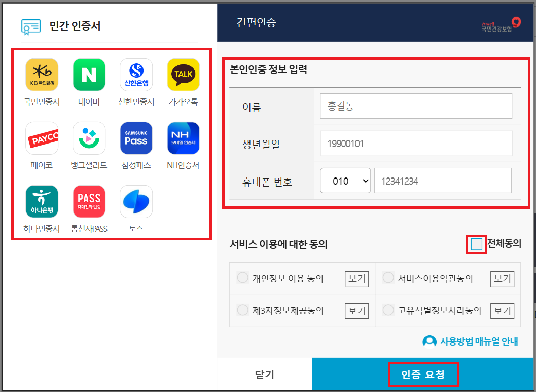Click the 생년월일 birthdate input field
Viewport: 536px width, 392px height.
click(416, 144)
